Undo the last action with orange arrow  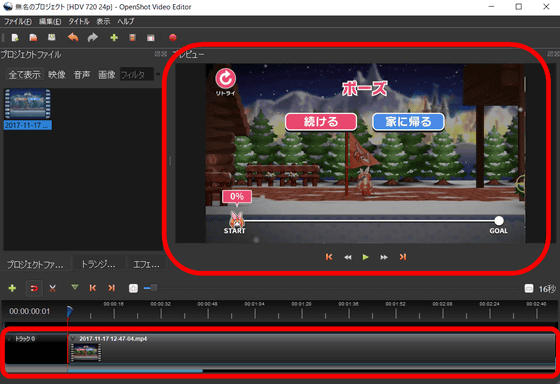tap(73, 37)
